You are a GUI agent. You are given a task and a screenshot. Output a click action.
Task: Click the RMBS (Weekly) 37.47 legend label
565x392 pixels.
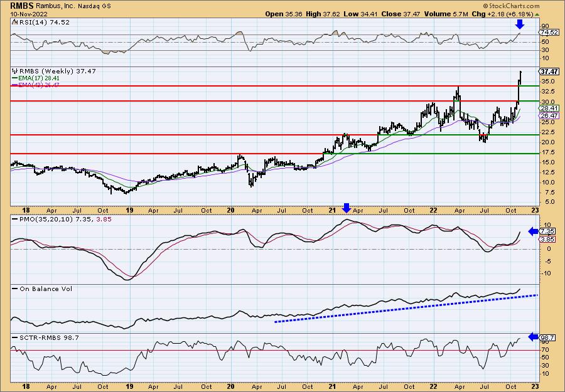pyautogui.click(x=57, y=72)
